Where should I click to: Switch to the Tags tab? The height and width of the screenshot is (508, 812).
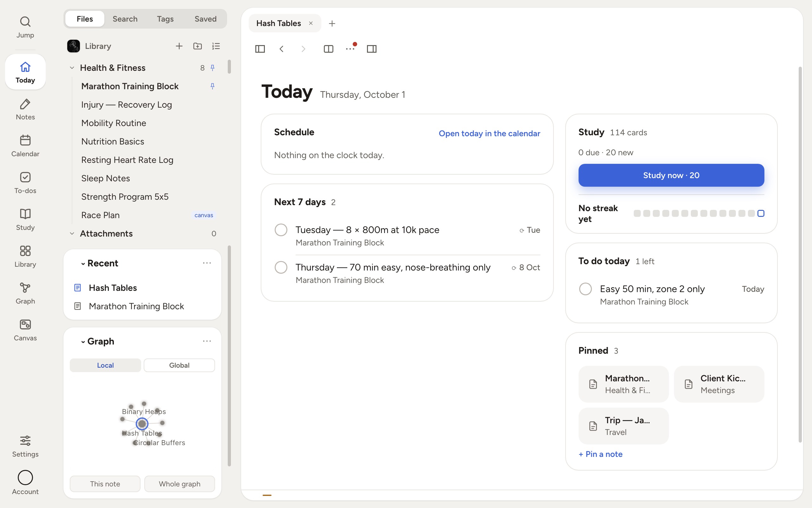coord(165,19)
